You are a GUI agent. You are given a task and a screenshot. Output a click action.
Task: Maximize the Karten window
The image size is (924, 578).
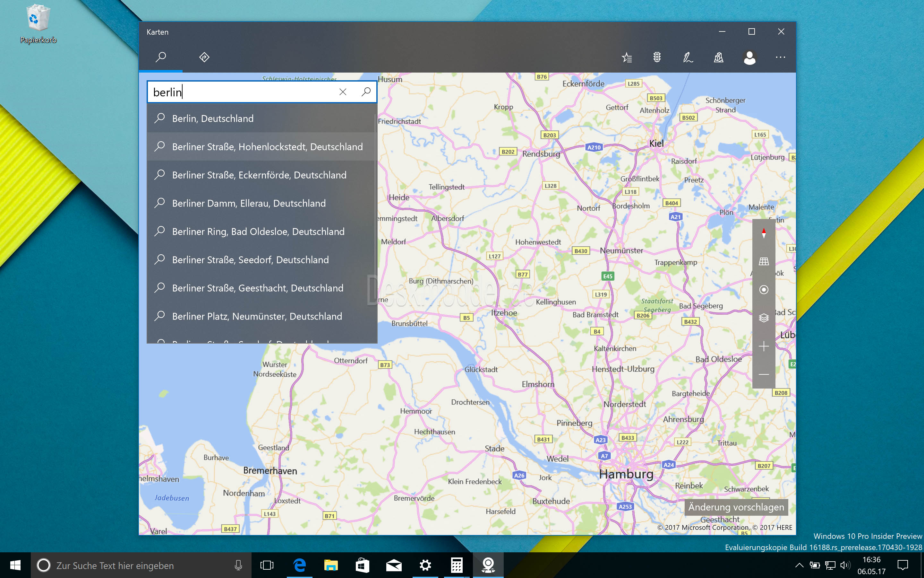(751, 32)
